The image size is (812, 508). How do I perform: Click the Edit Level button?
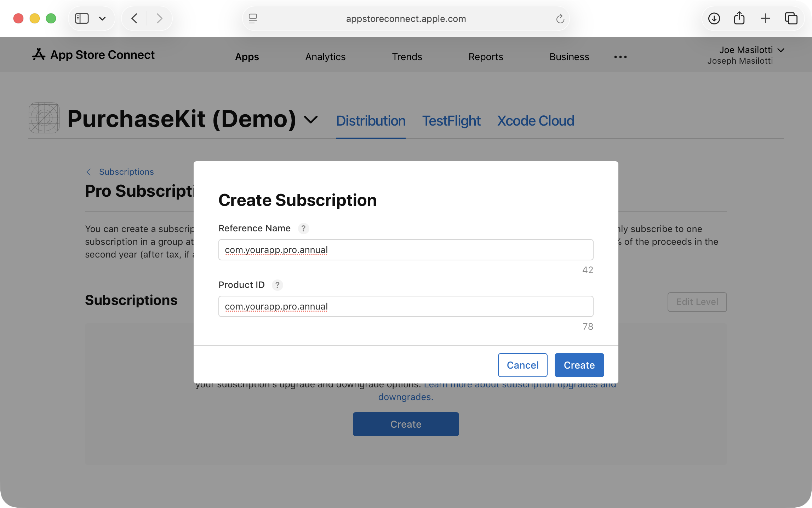(697, 302)
